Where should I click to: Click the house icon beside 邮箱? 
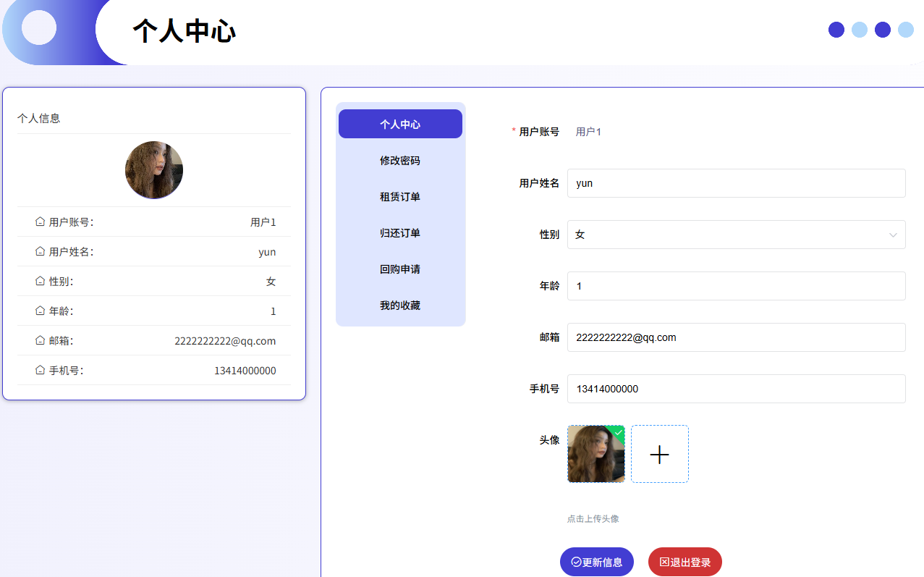coord(40,340)
